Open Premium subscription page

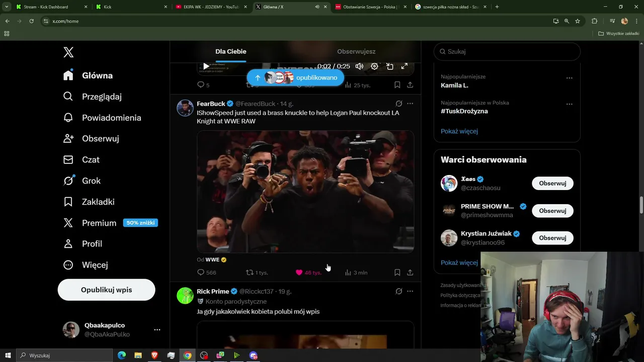tap(111, 223)
